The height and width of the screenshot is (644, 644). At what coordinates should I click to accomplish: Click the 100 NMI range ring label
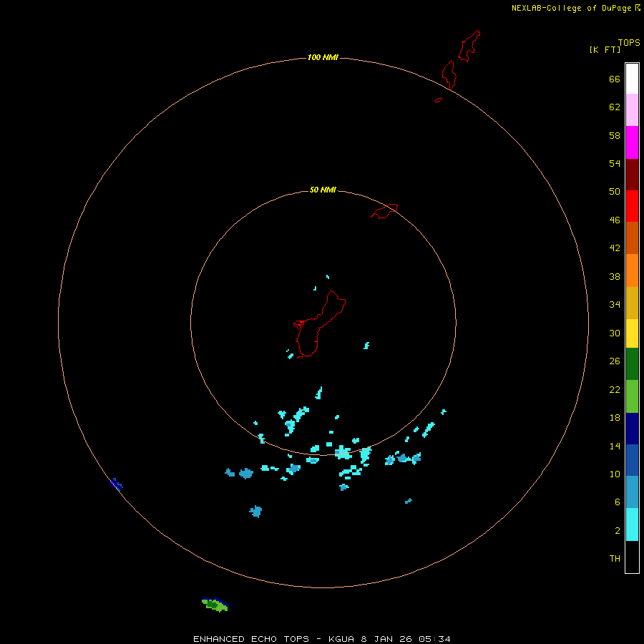(x=323, y=57)
